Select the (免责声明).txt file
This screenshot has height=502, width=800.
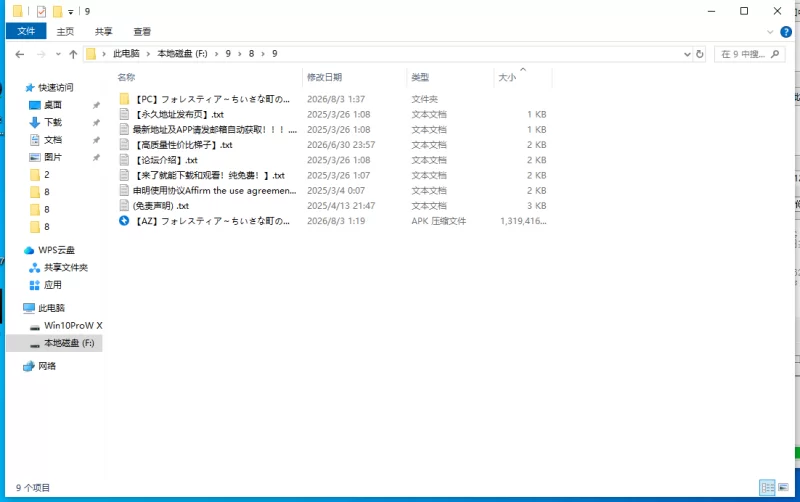point(161,206)
